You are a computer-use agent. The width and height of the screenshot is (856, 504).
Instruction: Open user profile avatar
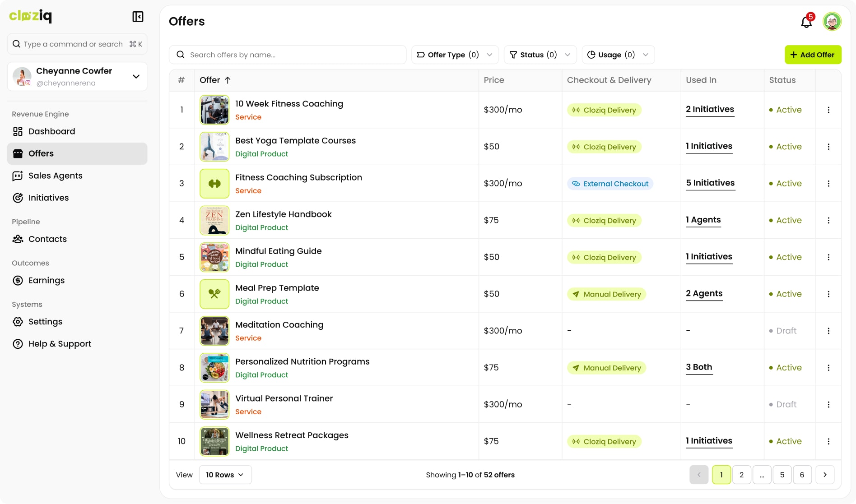point(832,21)
